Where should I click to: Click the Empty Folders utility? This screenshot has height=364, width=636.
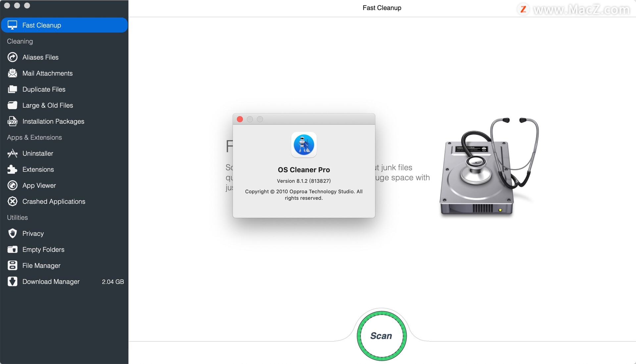pyautogui.click(x=43, y=249)
